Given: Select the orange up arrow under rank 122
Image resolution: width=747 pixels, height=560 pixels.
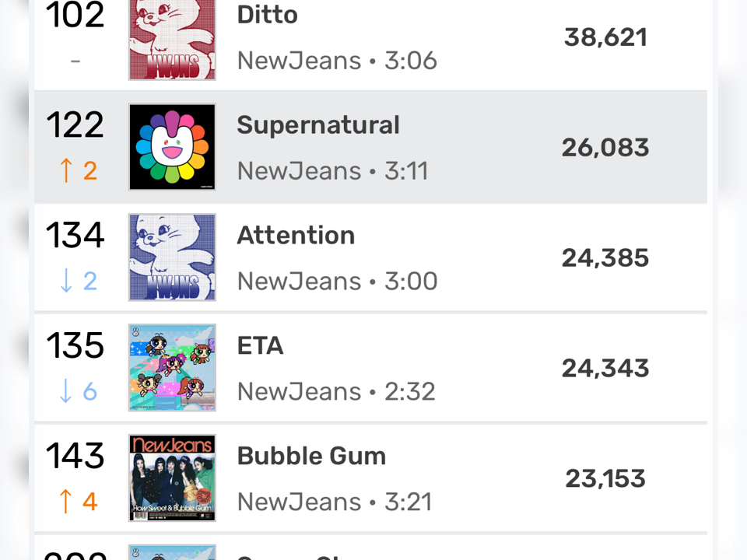Looking at the screenshot, I should pos(66,170).
